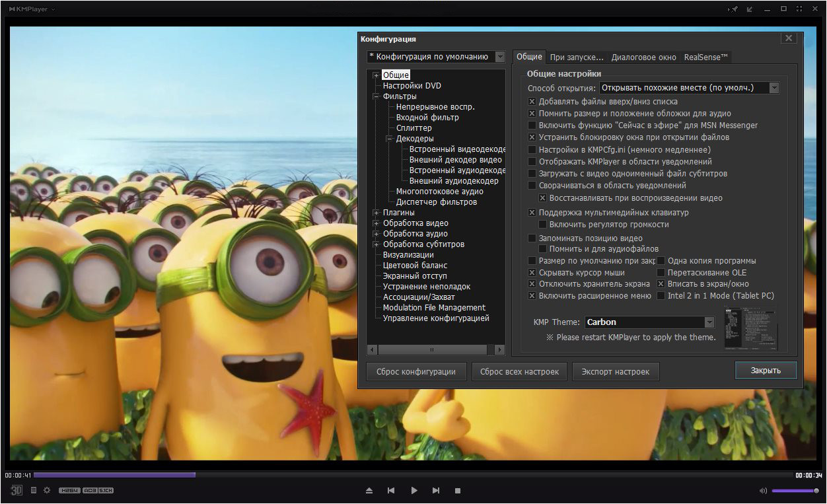827x504 pixels.
Task: Stop playback with the stop button
Action: click(458, 491)
